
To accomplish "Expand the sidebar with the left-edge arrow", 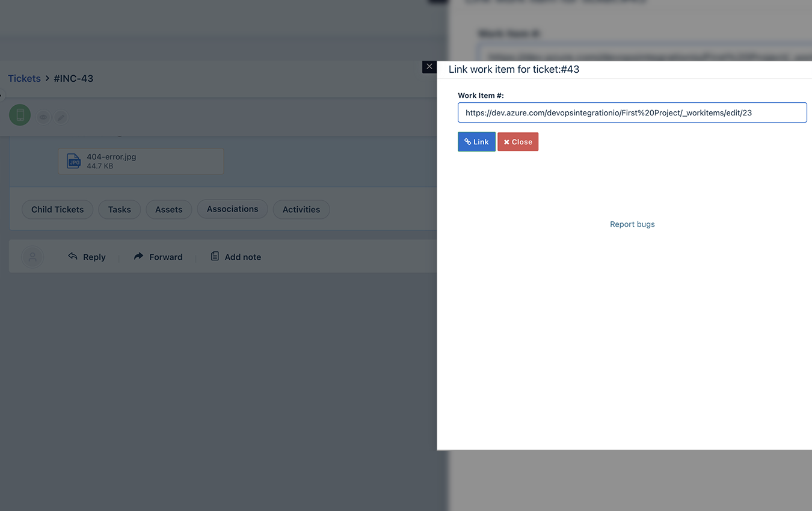I will click(x=1, y=94).
